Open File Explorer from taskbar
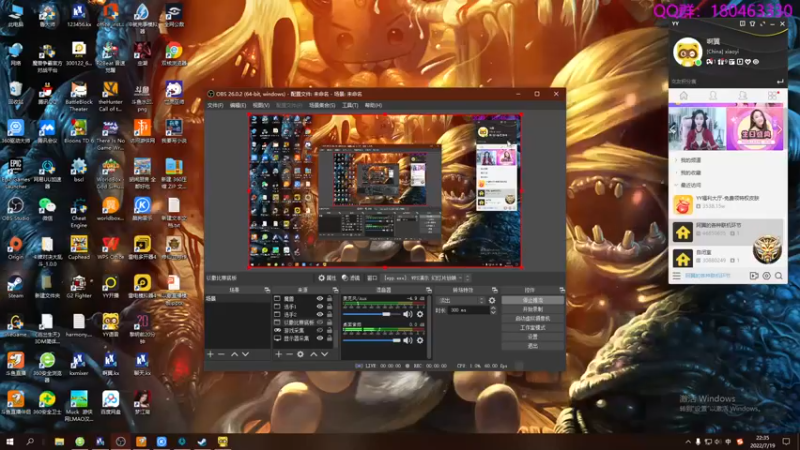This screenshot has height=450, width=800. click(59, 442)
